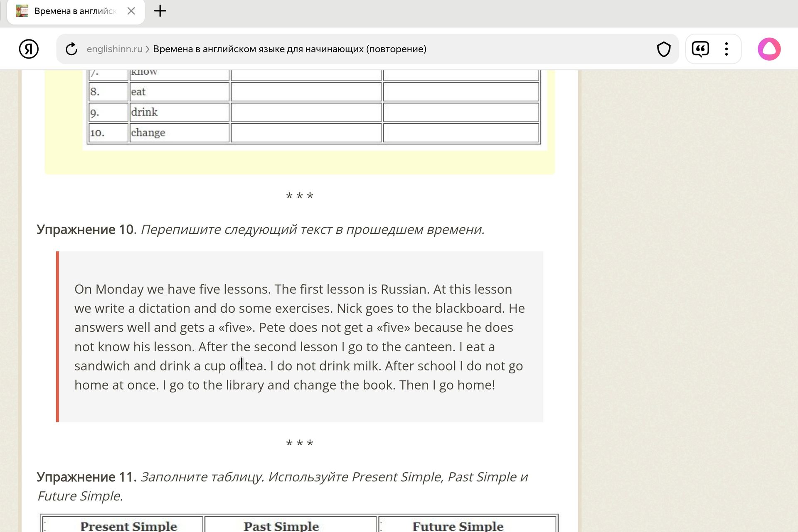Open the three-dot browser menu
The height and width of the screenshot is (532, 798).
(727, 49)
